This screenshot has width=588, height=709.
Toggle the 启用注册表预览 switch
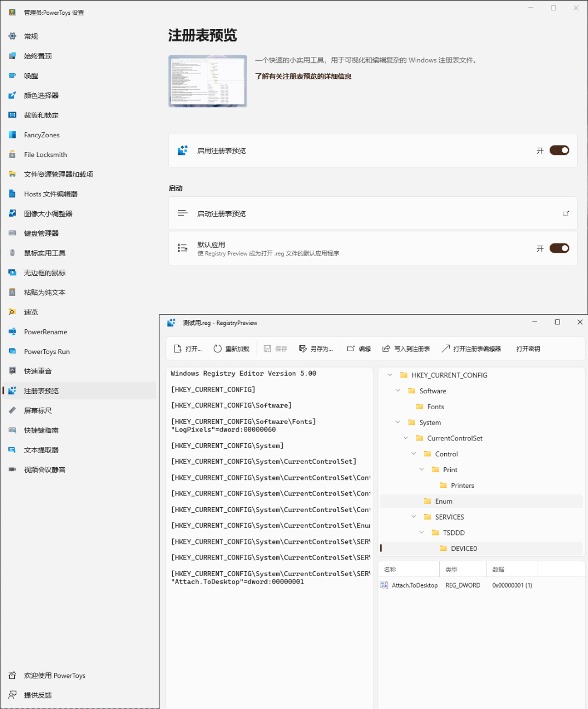[x=559, y=150]
